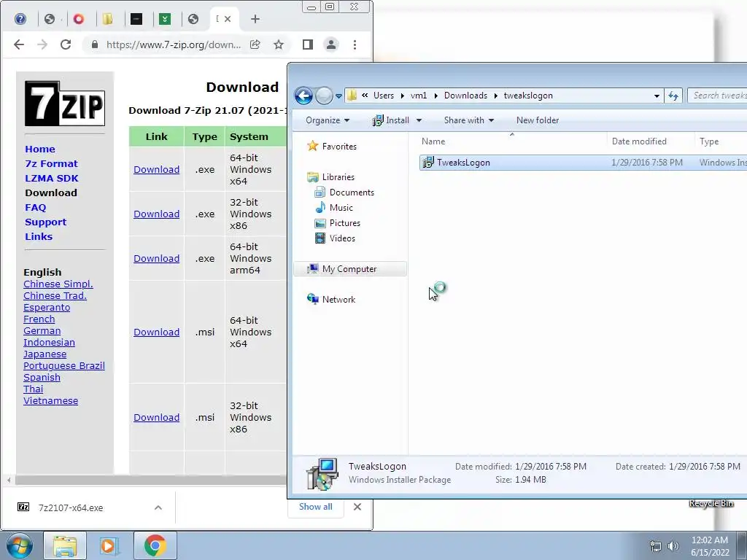Sort files by Date modified column
Image resolution: width=747 pixels, height=560 pixels.
tap(651, 141)
